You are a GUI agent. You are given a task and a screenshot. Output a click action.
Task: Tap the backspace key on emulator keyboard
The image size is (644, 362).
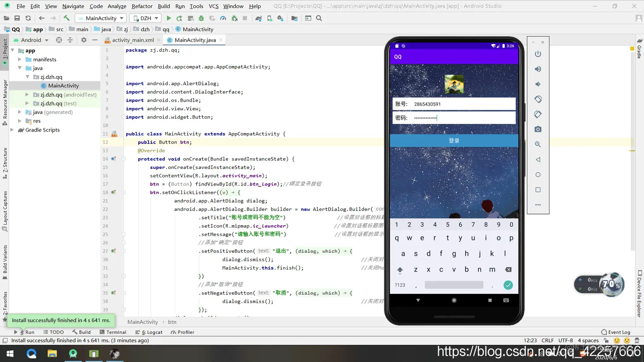508,270
